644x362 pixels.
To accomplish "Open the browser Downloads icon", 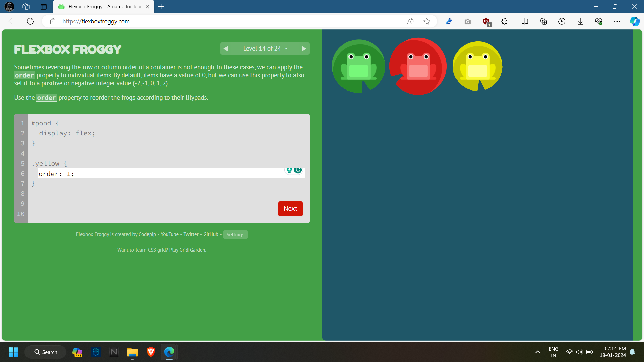I will coord(580,21).
